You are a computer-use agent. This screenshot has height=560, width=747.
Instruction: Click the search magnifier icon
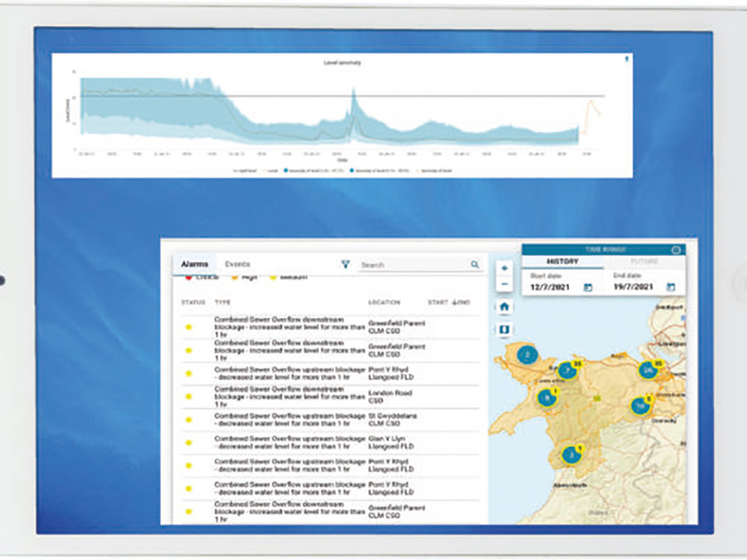pyautogui.click(x=474, y=265)
